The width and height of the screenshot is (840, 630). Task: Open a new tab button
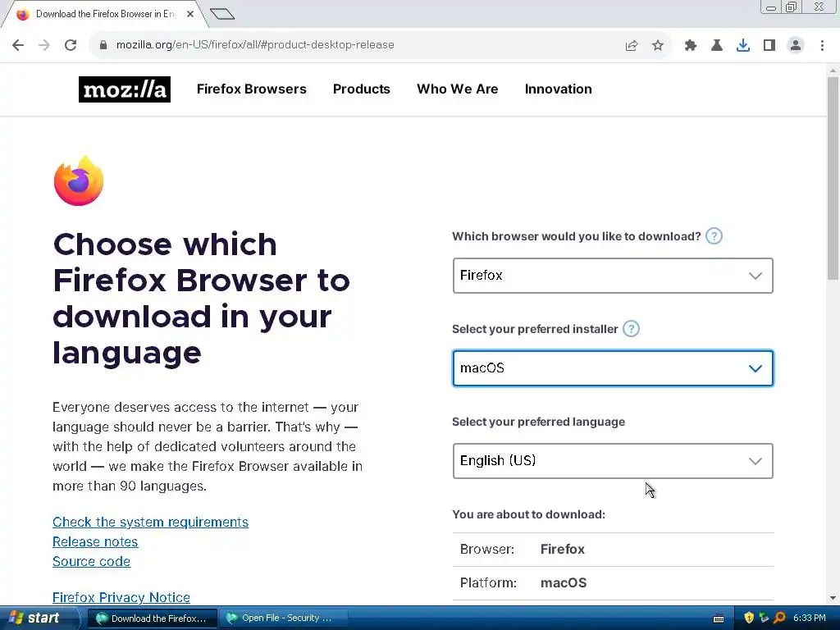coord(221,14)
